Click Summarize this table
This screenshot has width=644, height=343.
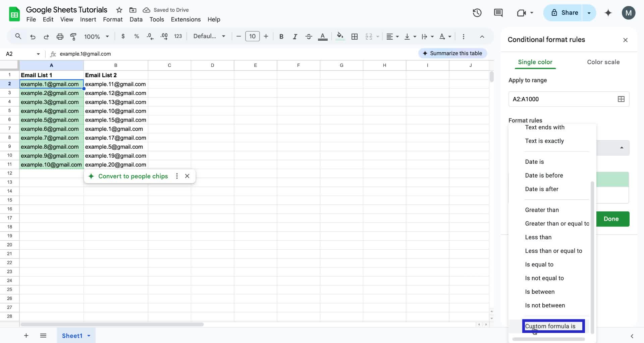point(452,53)
